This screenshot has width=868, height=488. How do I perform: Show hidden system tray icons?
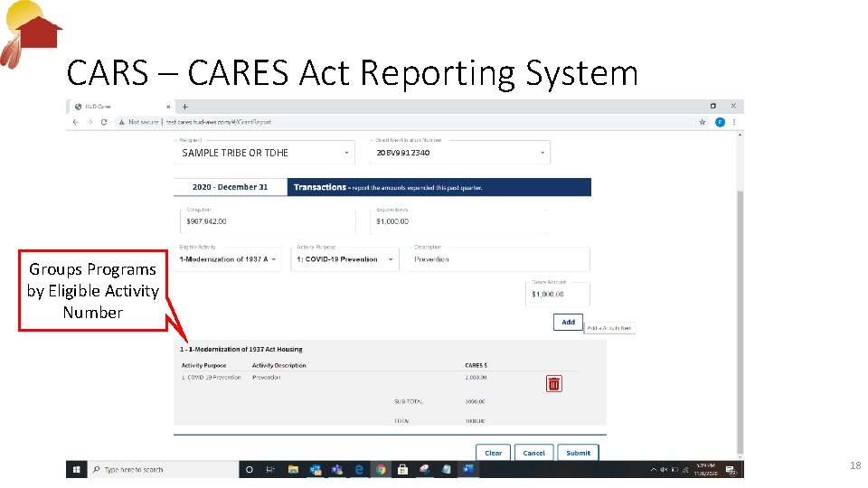coord(653,469)
